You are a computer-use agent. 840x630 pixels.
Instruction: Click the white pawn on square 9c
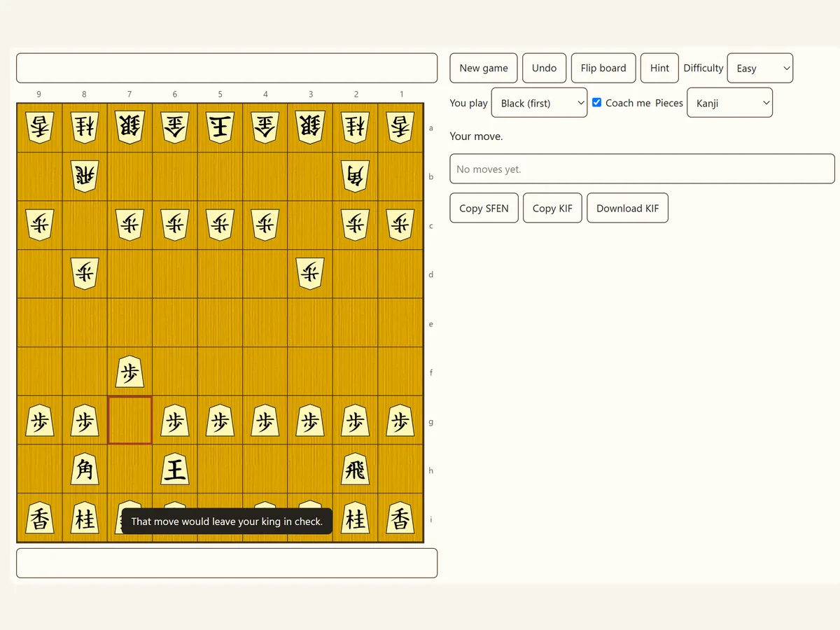[x=39, y=225]
